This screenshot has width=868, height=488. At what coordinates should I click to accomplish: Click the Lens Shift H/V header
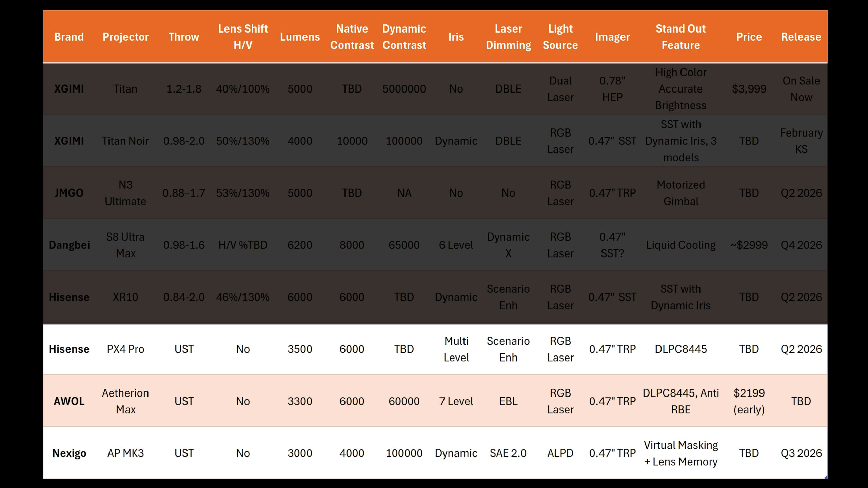[x=243, y=37]
